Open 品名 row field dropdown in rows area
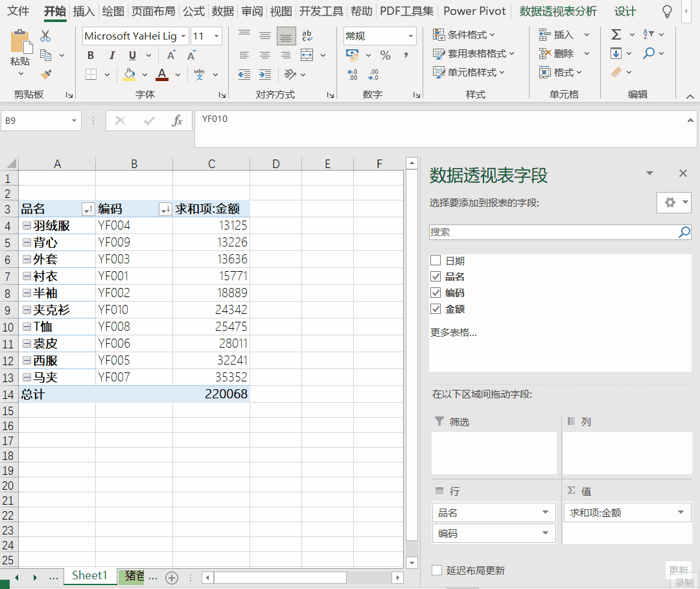 [x=545, y=512]
